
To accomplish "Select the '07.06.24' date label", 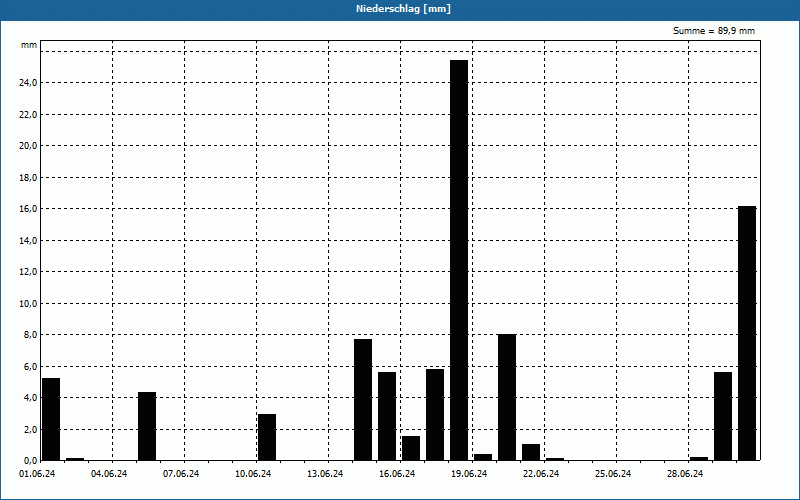I will tap(181, 474).
